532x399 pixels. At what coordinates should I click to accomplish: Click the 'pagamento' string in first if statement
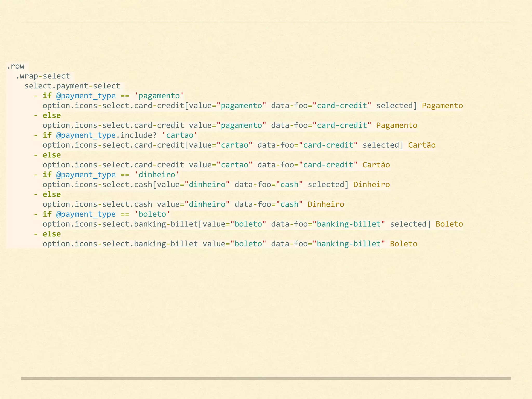pos(159,96)
